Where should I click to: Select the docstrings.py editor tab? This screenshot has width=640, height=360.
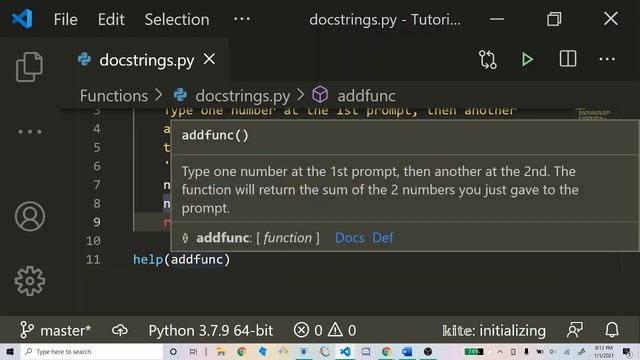(x=146, y=60)
